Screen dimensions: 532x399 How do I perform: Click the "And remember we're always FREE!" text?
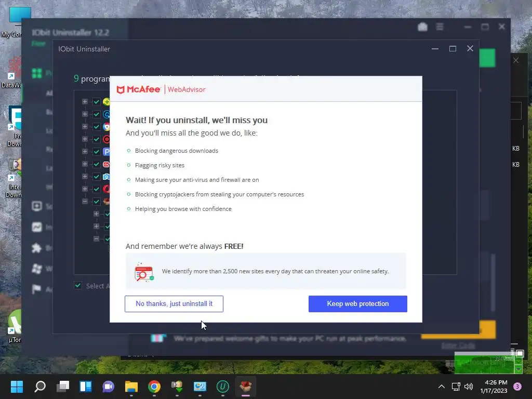tap(184, 246)
